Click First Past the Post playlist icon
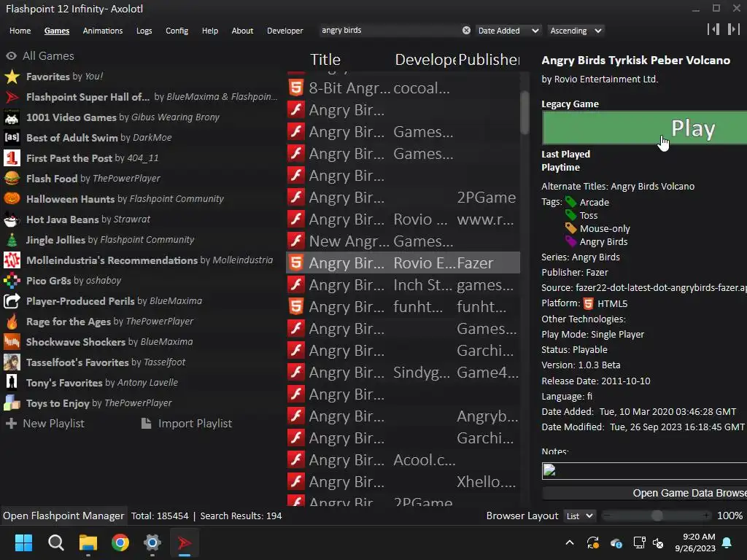The height and width of the screenshot is (560, 747). pos(12,158)
